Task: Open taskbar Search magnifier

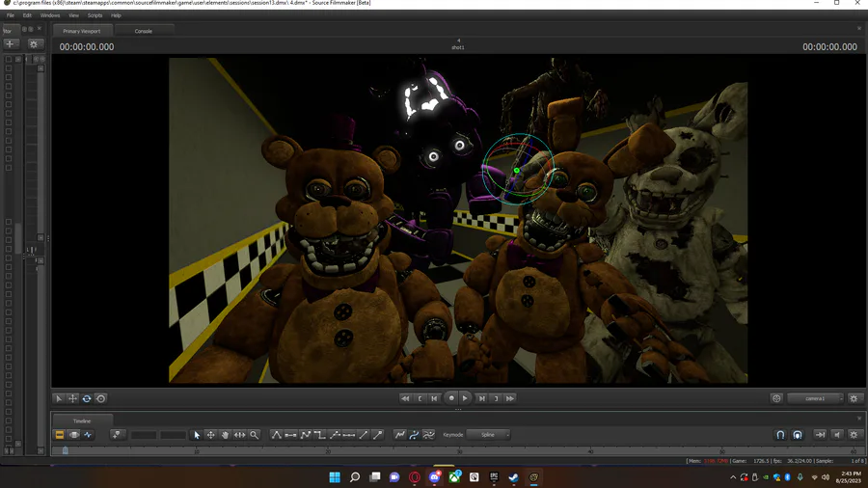Action: 355,477
